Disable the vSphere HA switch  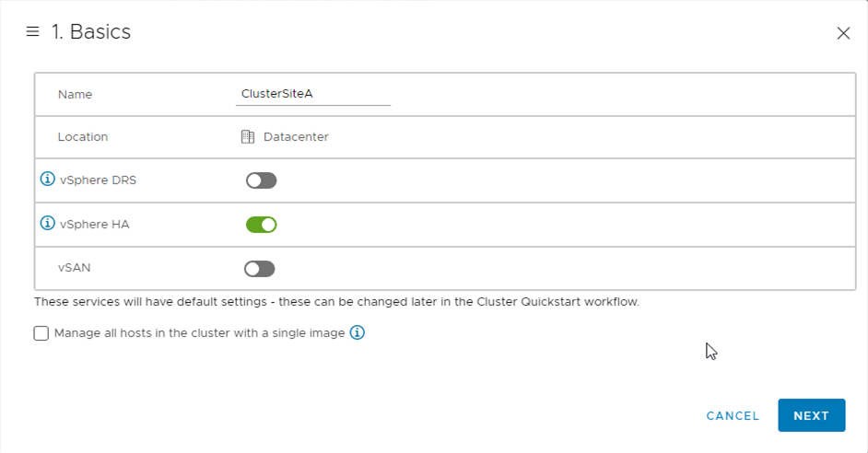[x=261, y=225]
